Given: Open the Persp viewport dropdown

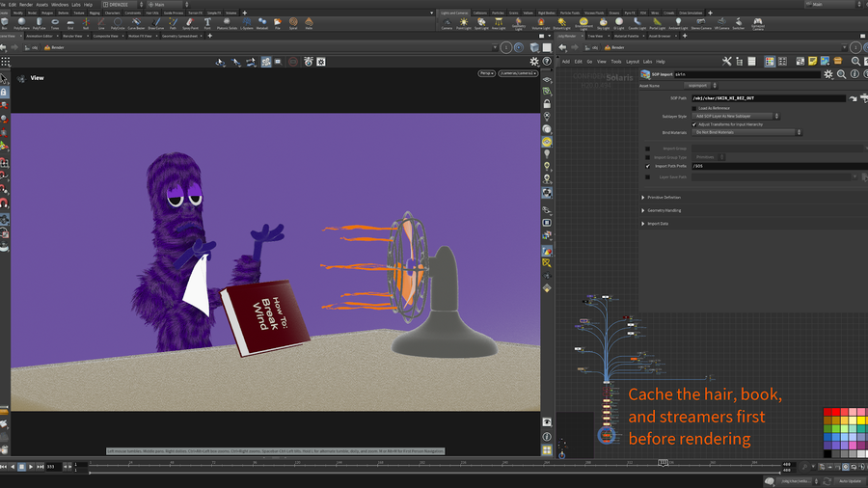Looking at the screenshot, I should [487, 73].
